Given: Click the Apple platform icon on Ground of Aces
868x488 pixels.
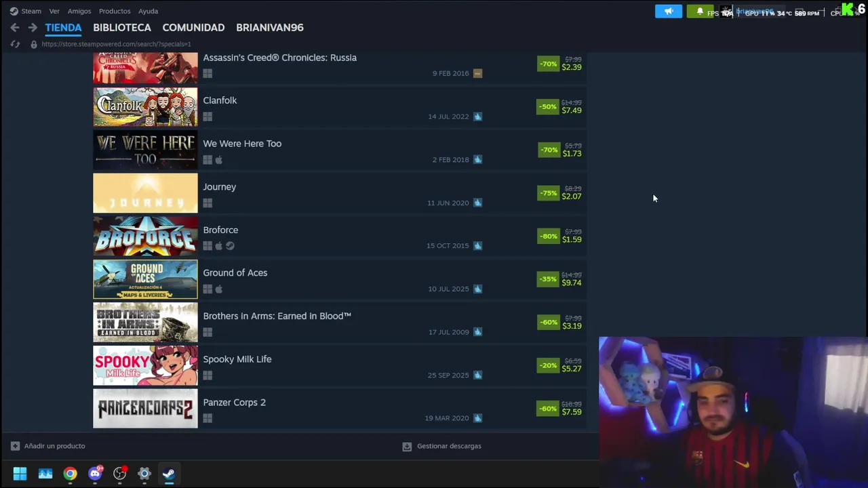Looking at the screenshot, I should pos(218,289).
